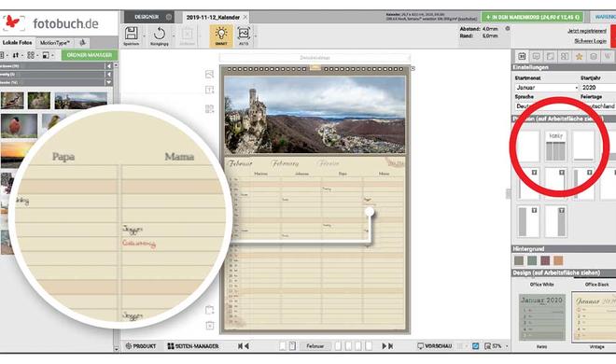This screenshot has width=616, height=364.
Task: Select the red bullfinch thumbnail
Action: 19,126
